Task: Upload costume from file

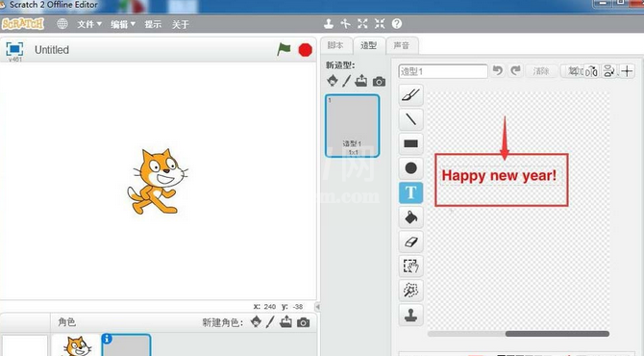Action: click(x=361, y=81)
